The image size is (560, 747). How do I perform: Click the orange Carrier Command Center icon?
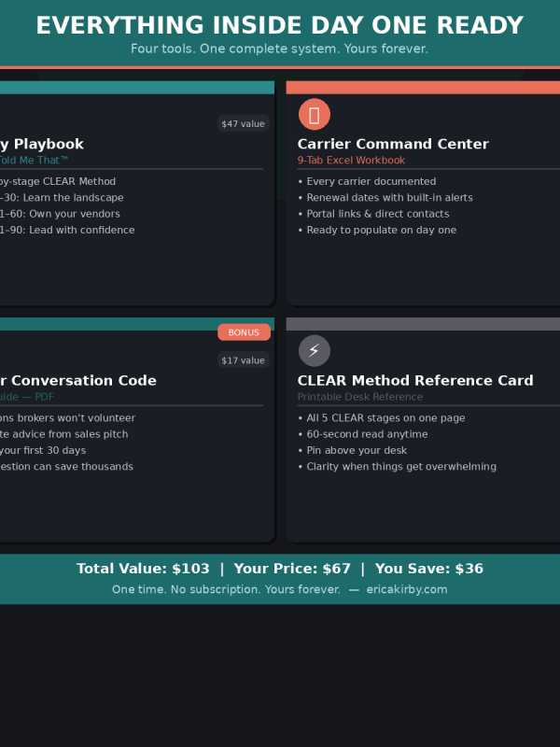(x=315, y=115)
